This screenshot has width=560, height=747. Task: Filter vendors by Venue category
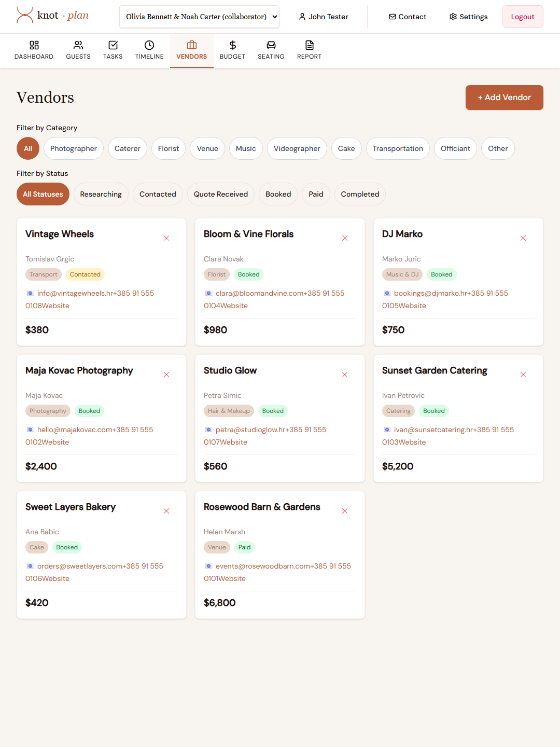[207, 148]
